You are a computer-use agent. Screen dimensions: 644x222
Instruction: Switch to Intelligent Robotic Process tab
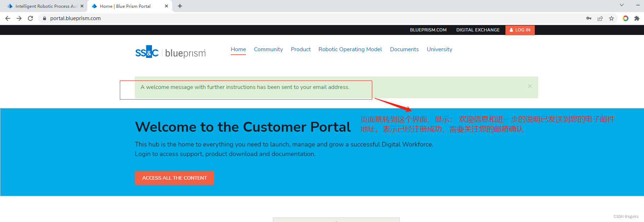tap(45, 6)
